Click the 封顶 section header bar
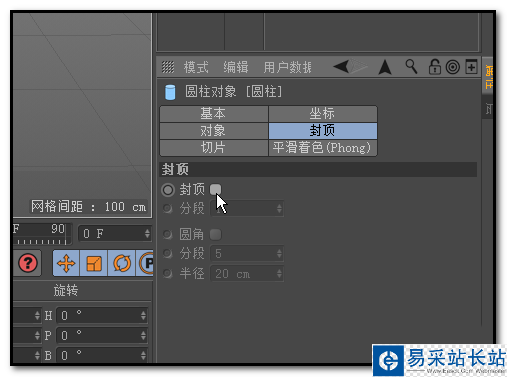The width and height of the screenshot is (507, 377). coord(319,169)
